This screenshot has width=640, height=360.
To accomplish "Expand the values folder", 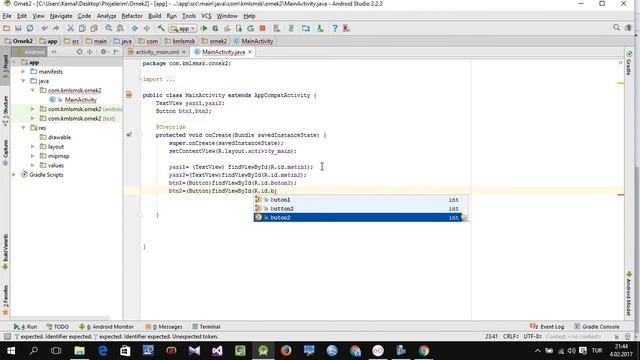I will point(33,166).
